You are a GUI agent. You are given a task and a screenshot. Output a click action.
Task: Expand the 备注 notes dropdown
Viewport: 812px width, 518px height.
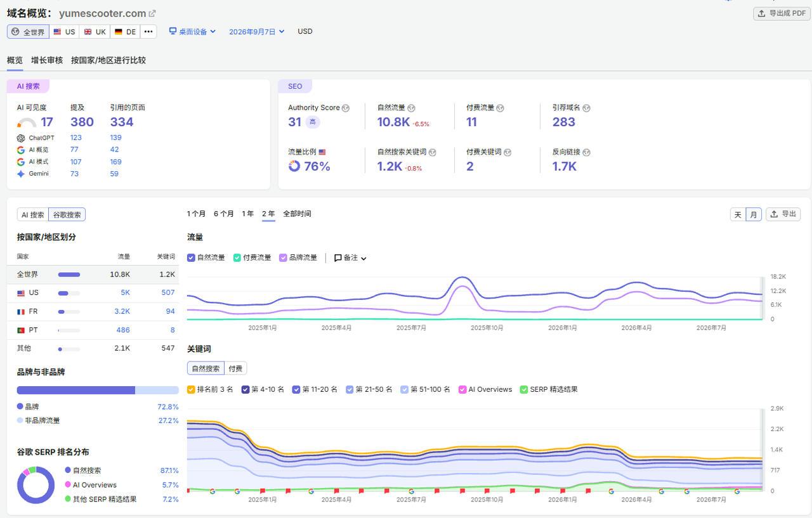pos(351,258)
